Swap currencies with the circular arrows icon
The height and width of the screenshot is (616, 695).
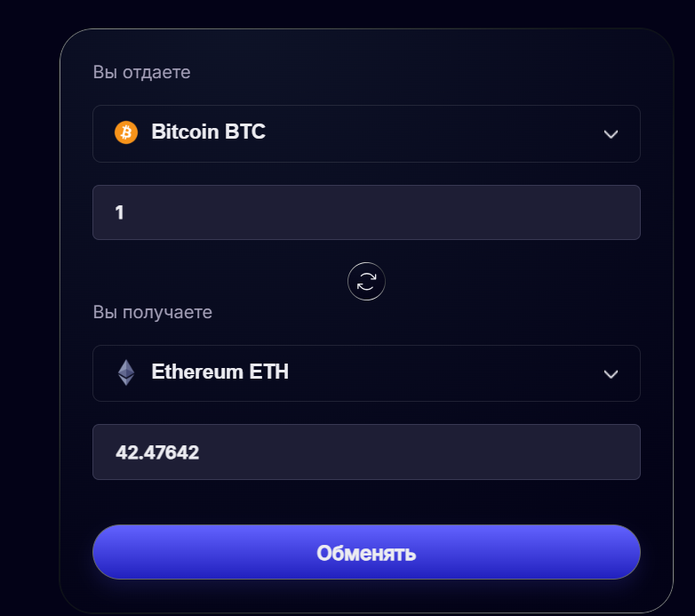pos(366,282)
